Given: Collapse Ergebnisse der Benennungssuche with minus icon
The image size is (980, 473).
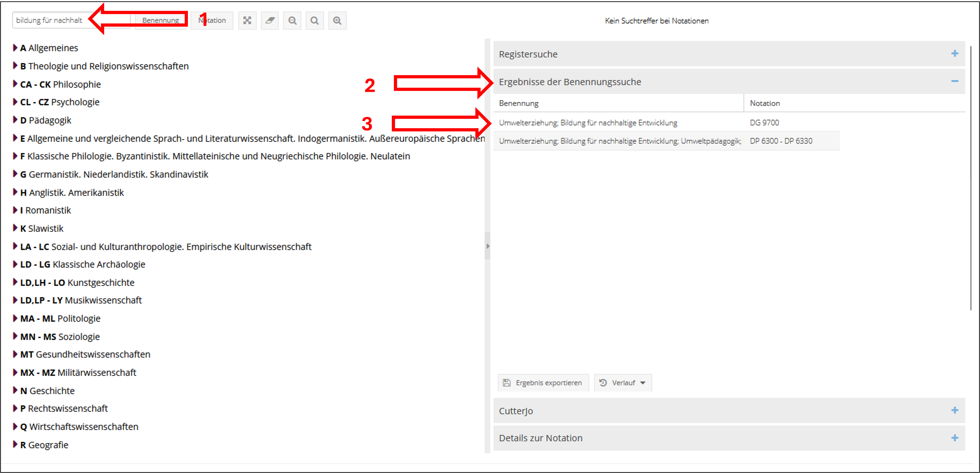Looking at the screenshot, I should pyautogui.click(x=955, y=81).
